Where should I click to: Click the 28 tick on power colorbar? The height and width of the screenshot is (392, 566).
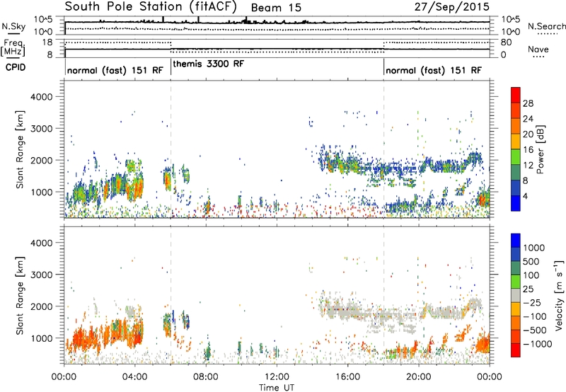(528, 103)
